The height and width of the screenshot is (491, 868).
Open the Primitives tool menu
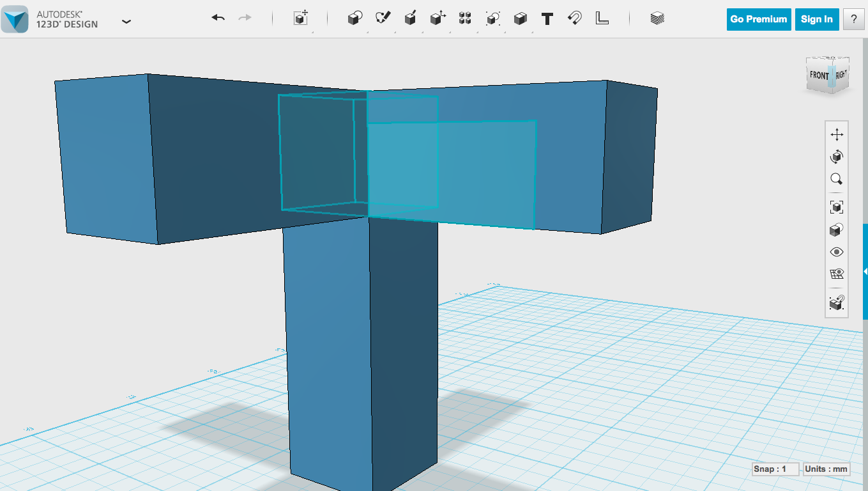[x=355, y=19]
